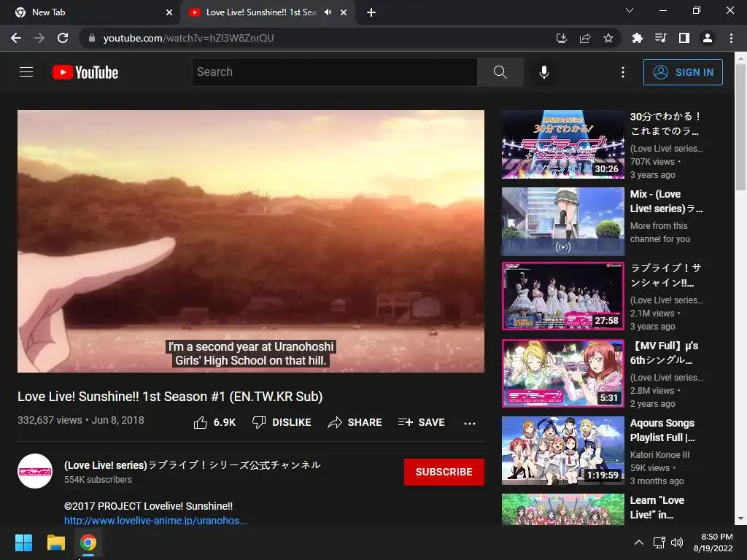Image resolution: width=747 pixels, height=560 pixels.
Task: Go to YouTube home via logo
Action: tap(85, 72)
